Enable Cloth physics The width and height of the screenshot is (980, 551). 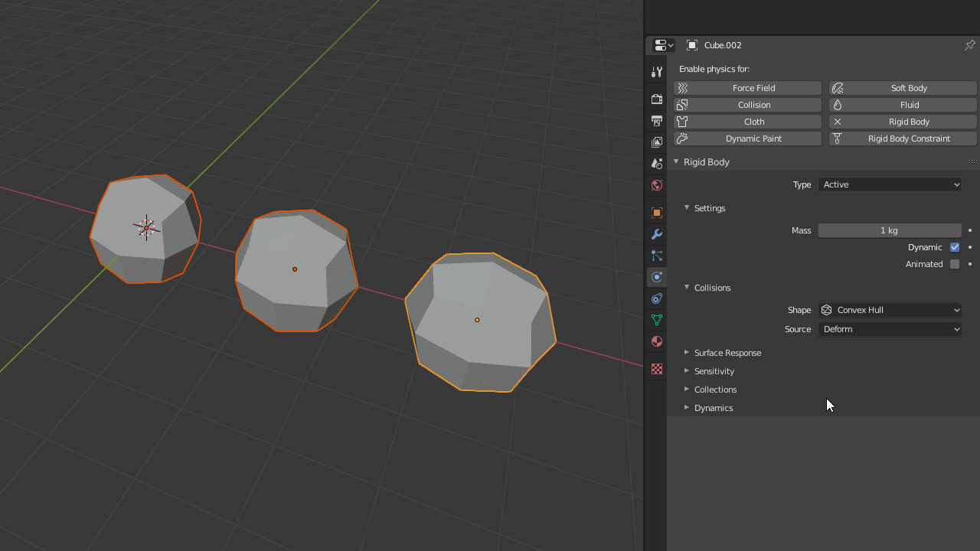pyautogui.click(x=747, y=122)
